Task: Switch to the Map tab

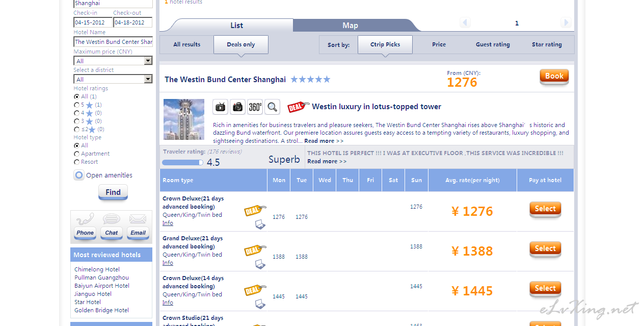Action: click(x=350, y=26)
